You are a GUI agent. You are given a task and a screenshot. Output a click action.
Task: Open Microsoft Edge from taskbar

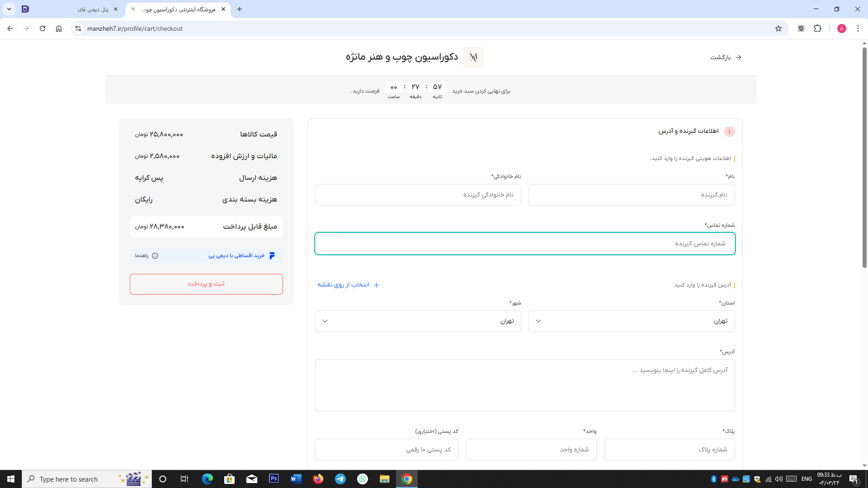coord(208,479)
